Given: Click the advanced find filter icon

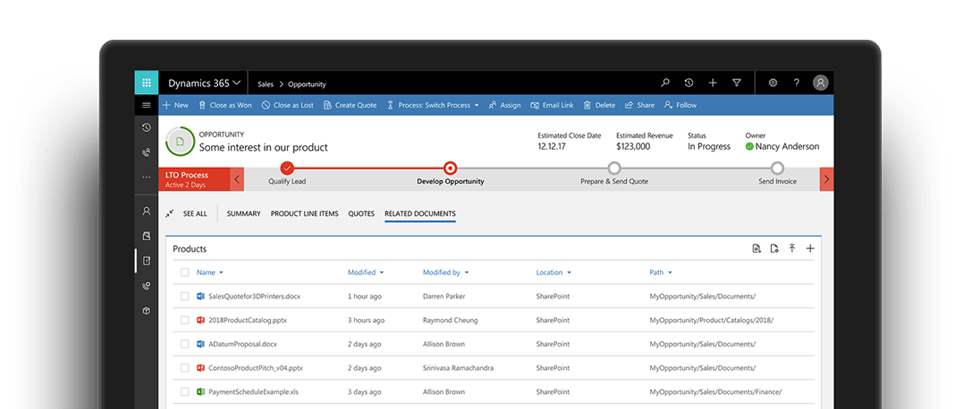Looking at the screenshot, I should coord(737,83).
